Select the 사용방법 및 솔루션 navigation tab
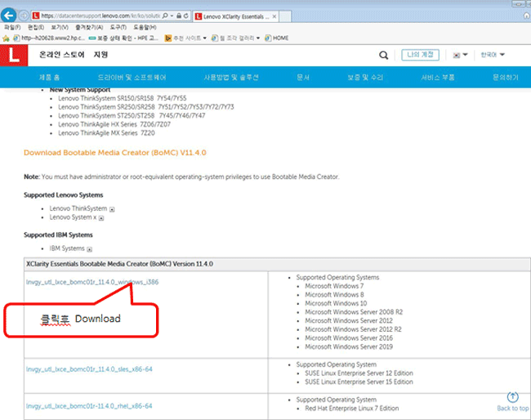Image resolution: width=531 pixels, height=420 pixels. coord(231,78)
